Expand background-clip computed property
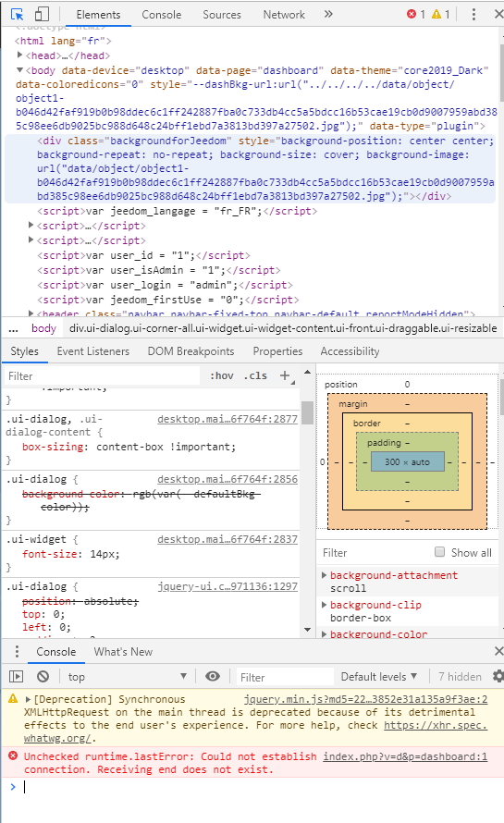The image size is (504, 823). [325, 605]
